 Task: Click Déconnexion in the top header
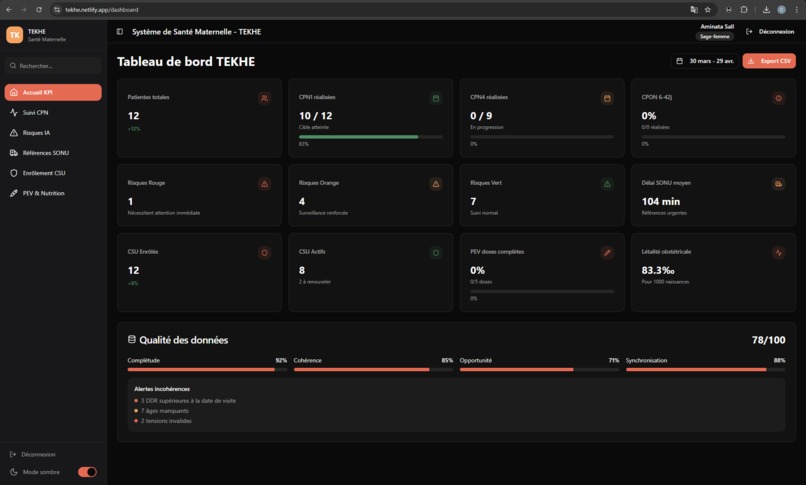770,32
